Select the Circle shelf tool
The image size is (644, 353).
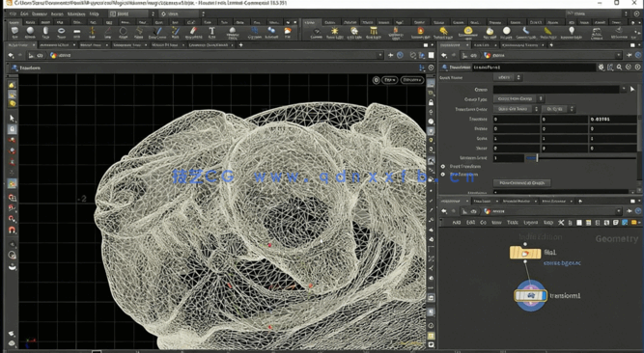click(124, 32)
